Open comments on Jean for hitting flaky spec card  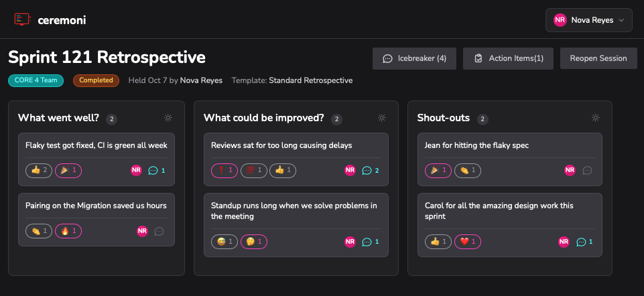(x=587, y=170)
